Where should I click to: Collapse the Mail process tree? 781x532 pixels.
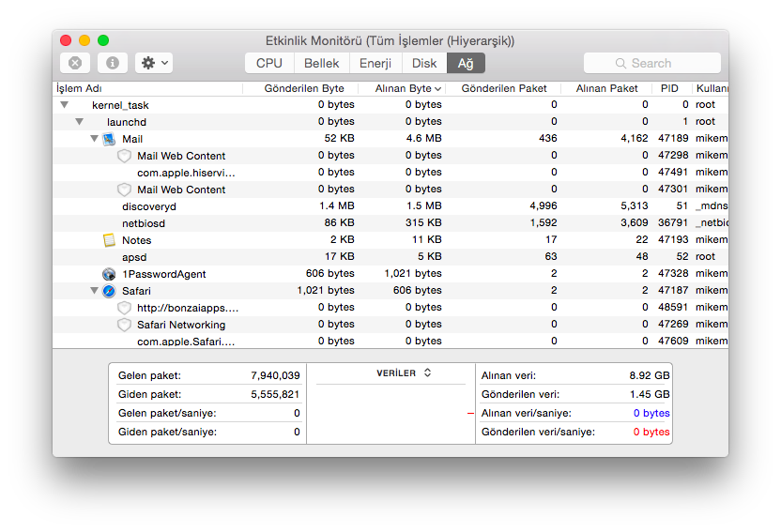[94, 139]
